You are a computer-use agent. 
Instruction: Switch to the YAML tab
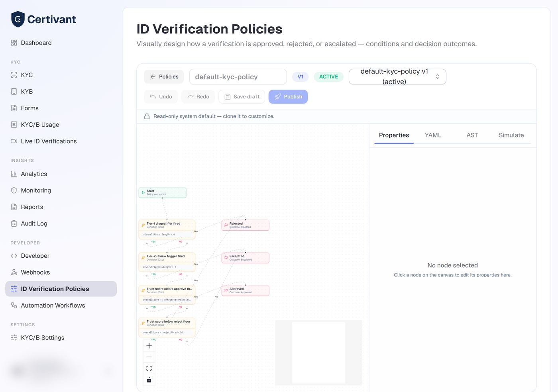[433, 135]
